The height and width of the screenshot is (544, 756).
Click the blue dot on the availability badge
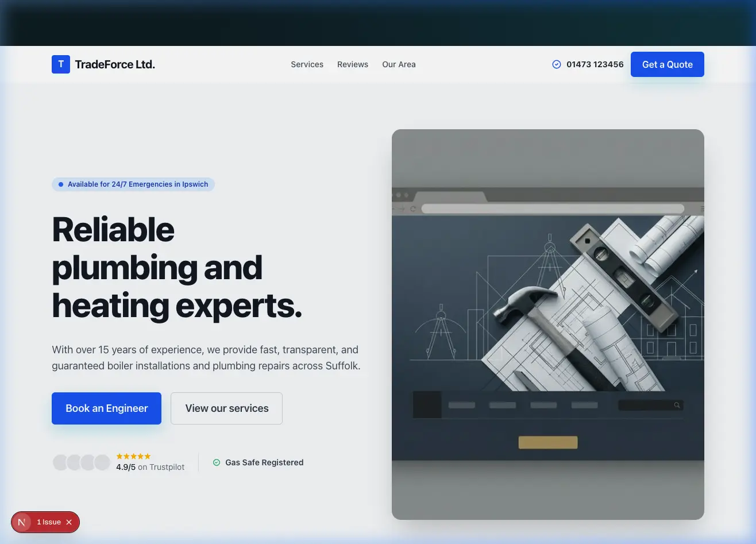coord(60,184)
